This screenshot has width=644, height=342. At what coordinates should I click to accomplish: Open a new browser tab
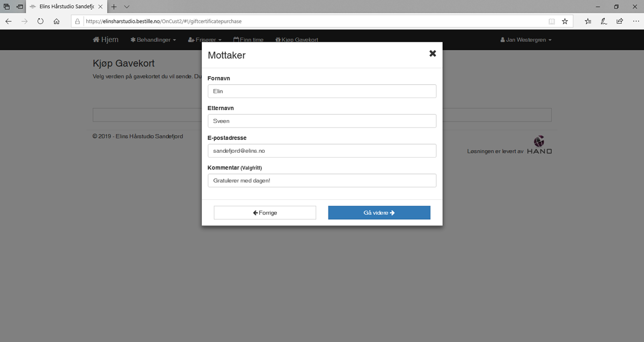click(114, 6)
